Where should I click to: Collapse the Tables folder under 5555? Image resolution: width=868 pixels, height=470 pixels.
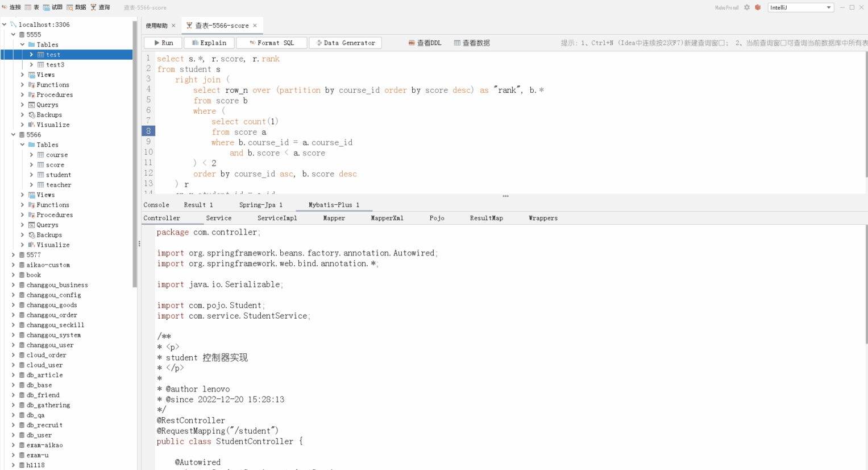[x=22, y=44]
